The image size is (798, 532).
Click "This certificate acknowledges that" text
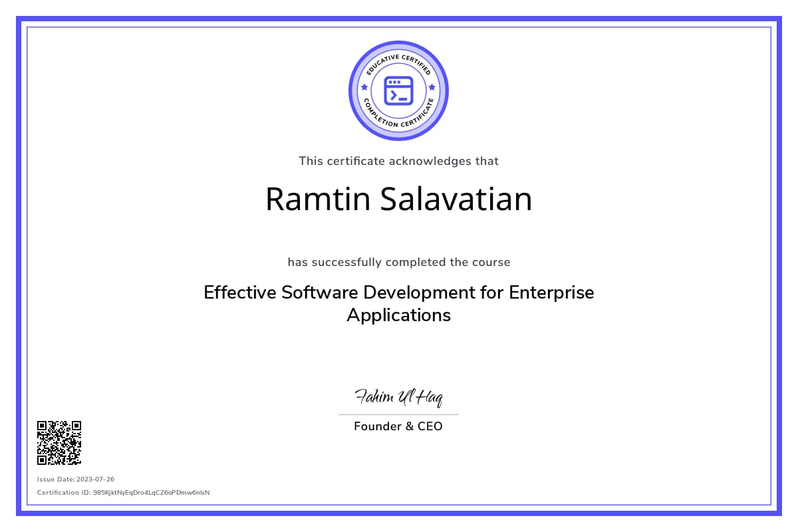398,161
